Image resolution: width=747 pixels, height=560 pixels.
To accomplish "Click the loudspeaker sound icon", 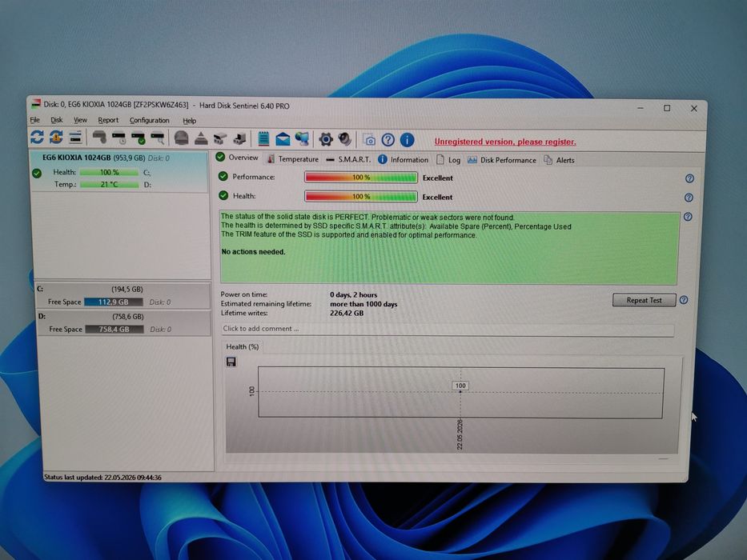I will pos(345,139).
